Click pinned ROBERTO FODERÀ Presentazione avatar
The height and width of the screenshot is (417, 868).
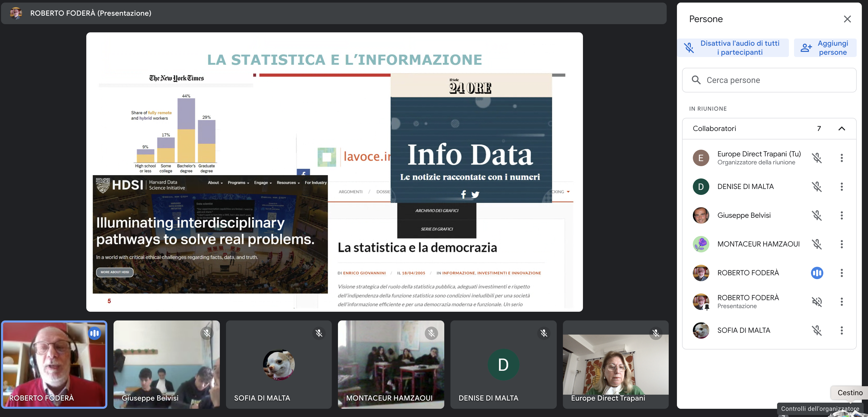click(701, 301)
